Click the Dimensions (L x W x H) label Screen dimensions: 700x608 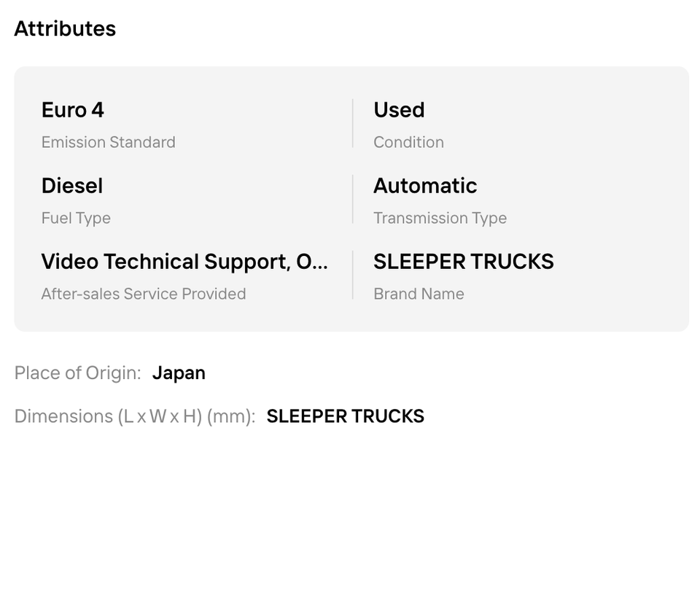pyautogui.click(x=135, y=416)
